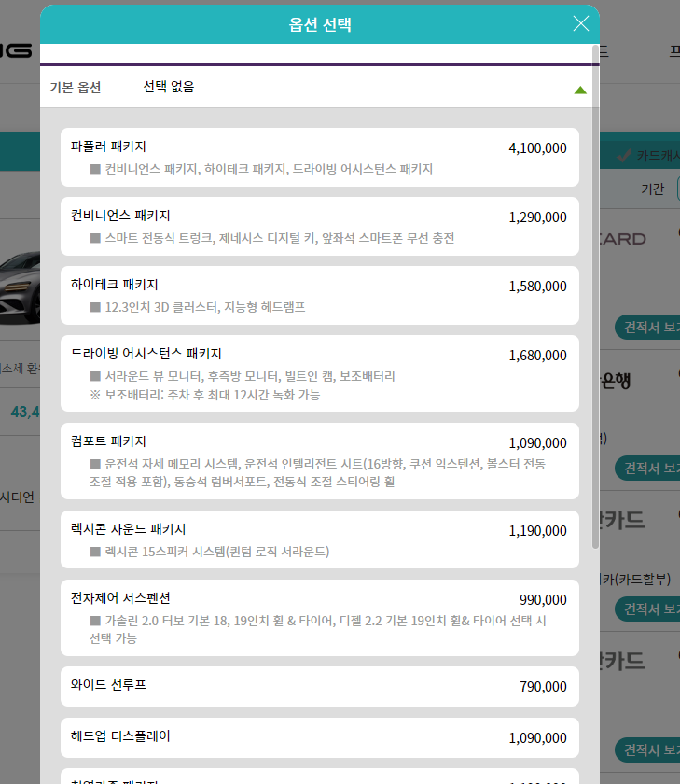
Task: Click the 4,100,000 price of 파퓰러 패키지
Action: 537,148
